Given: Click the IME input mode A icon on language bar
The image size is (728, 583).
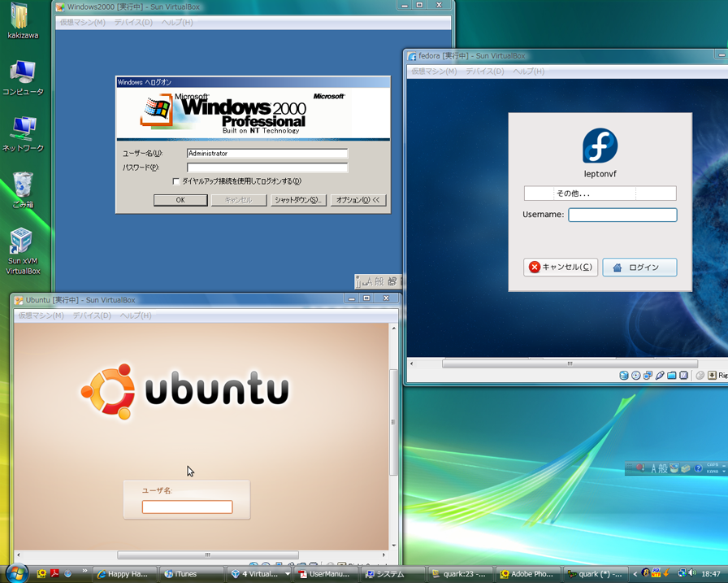Looking at the screenshot, I should (x=653, y=468).
